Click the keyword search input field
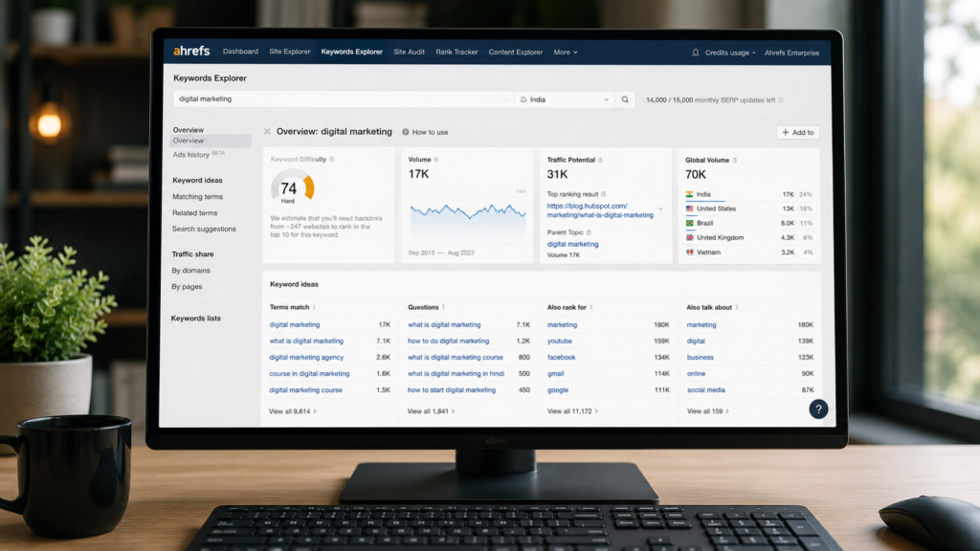This screenshot has height=551, width=980. point(342,99)
